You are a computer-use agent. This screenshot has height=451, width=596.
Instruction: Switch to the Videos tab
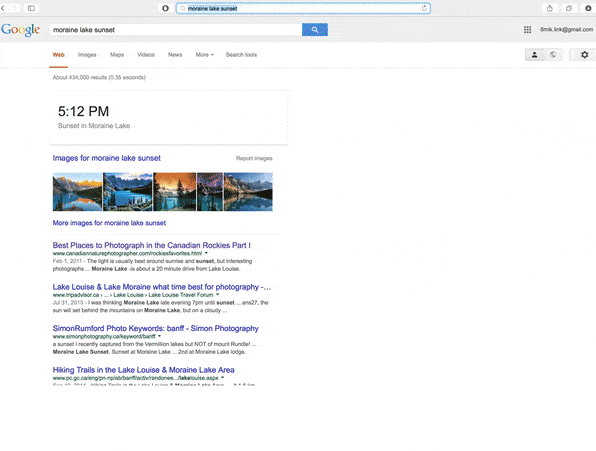[x=146, y=55]
